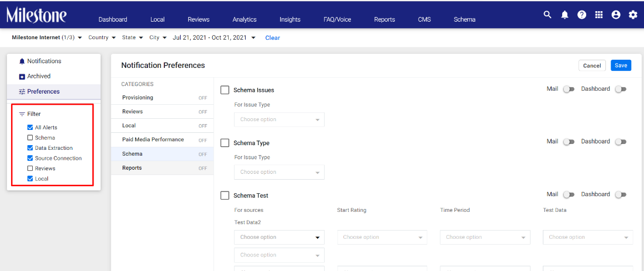
Task: Open the City dropdown
Action: click(158, 37)
